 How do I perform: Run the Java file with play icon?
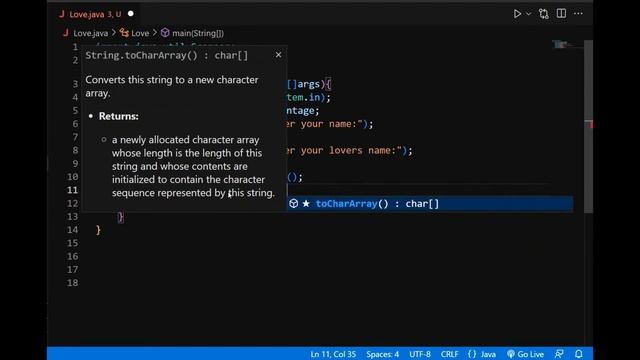[x=517, y=14]
